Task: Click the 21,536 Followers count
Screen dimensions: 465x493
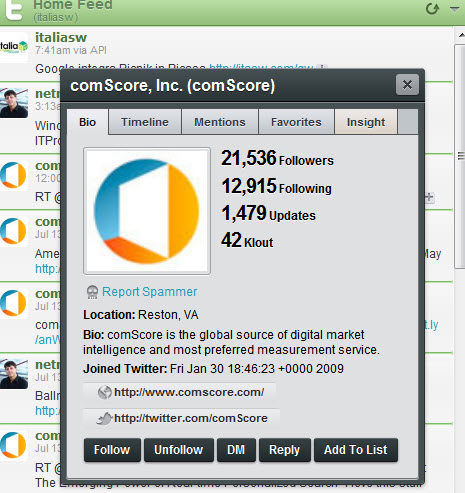Action: (277, 158)
